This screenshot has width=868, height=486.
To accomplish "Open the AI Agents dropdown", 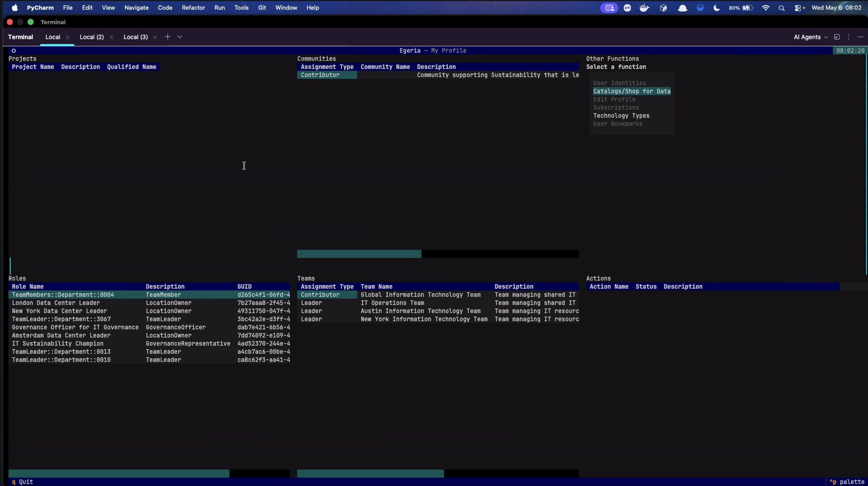I will [811, 37].
